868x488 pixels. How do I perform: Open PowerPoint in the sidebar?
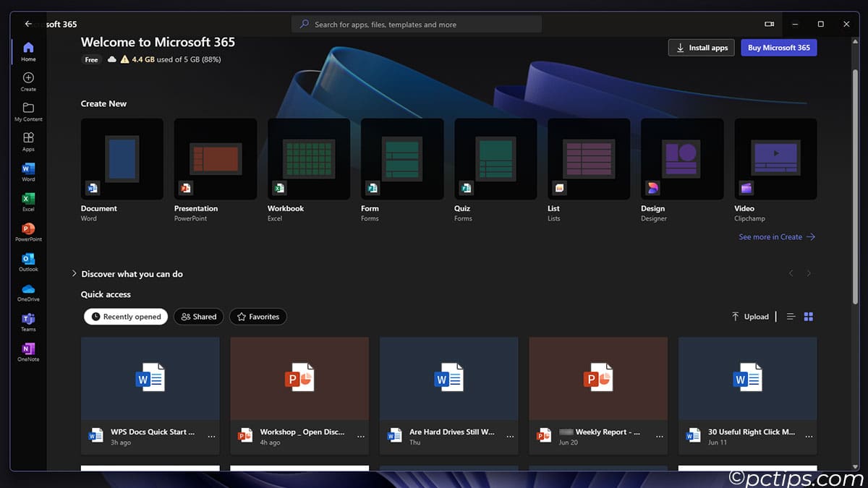pos(28,231)
